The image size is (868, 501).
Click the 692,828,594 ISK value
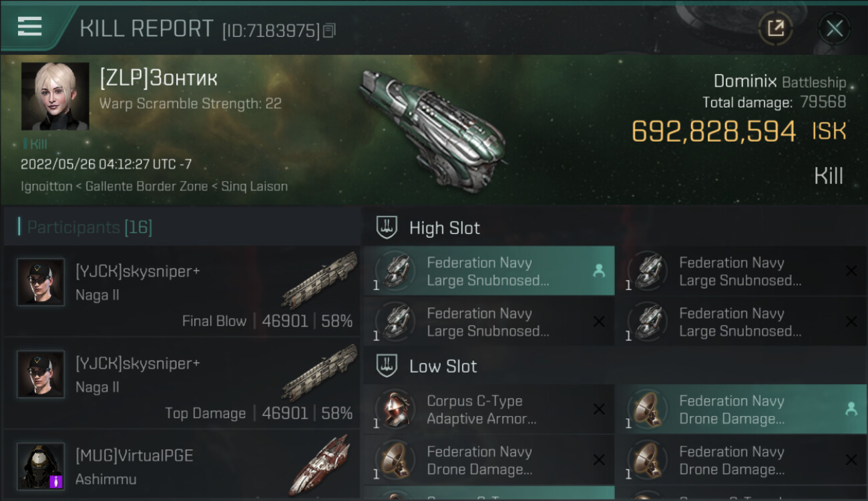tap(713, 132)
